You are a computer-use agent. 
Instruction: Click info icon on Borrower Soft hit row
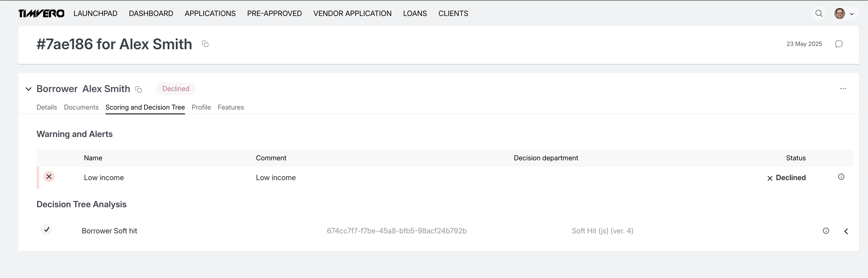point(826,231)
